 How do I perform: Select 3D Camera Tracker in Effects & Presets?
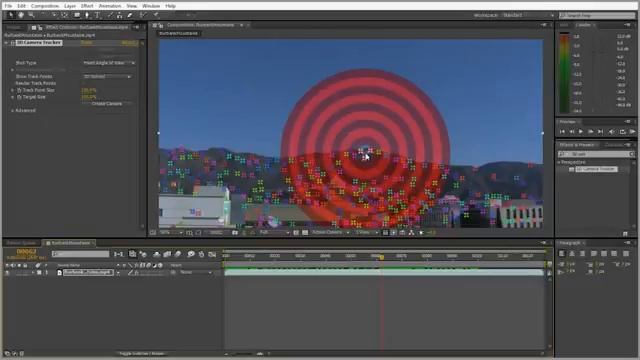596,169
